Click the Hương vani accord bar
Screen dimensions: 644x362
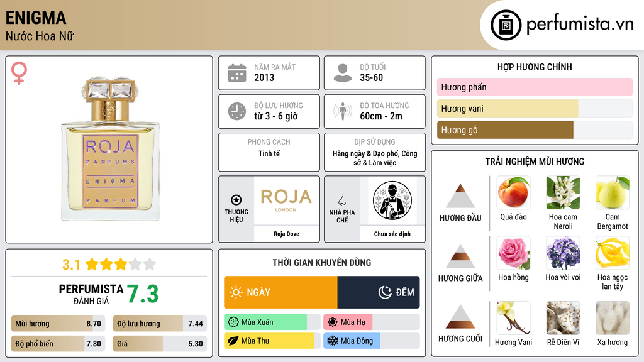[x=535, y=108]
